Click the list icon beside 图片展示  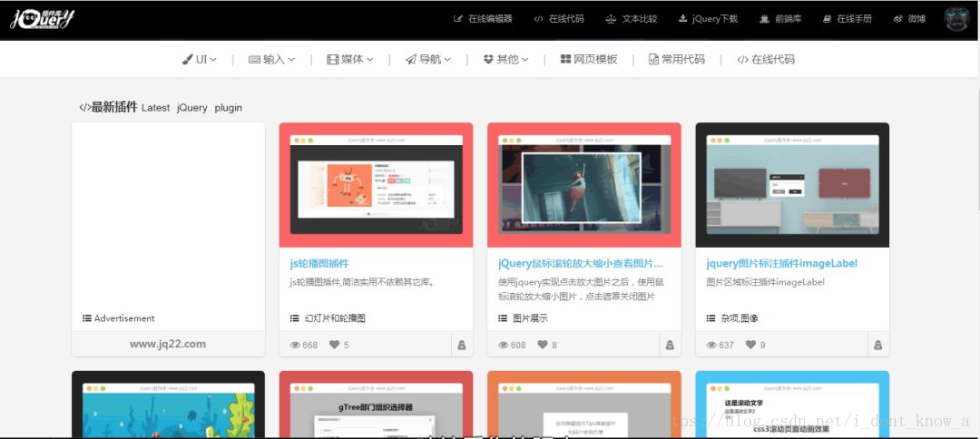(503, 318)
